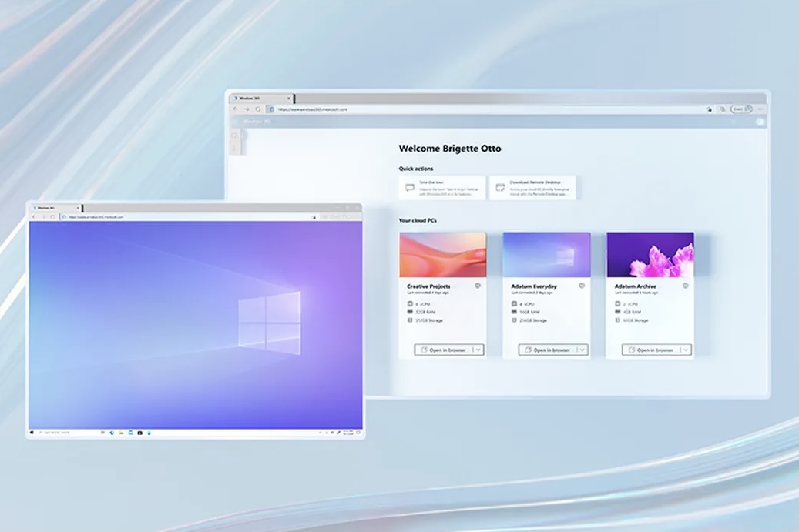Open Task View in the cloud PC taskbar

pyautogui.click(x=102, y=433)
